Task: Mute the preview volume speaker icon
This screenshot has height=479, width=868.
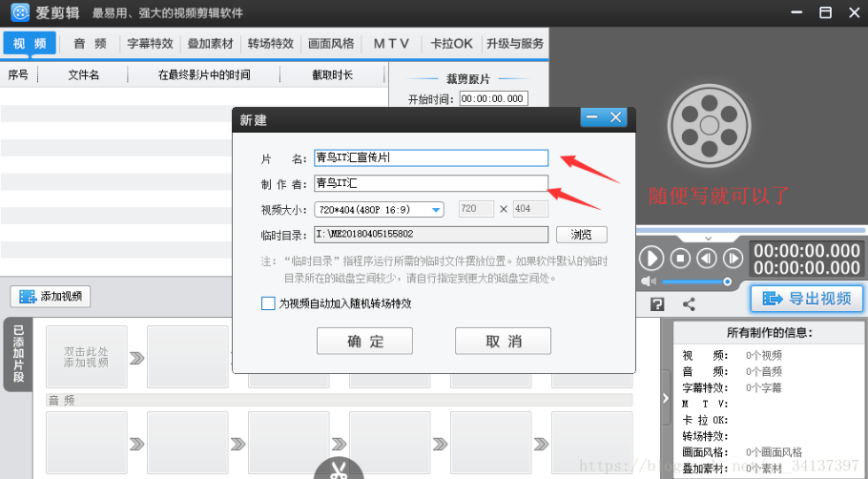Action: (x=649, y=281)
